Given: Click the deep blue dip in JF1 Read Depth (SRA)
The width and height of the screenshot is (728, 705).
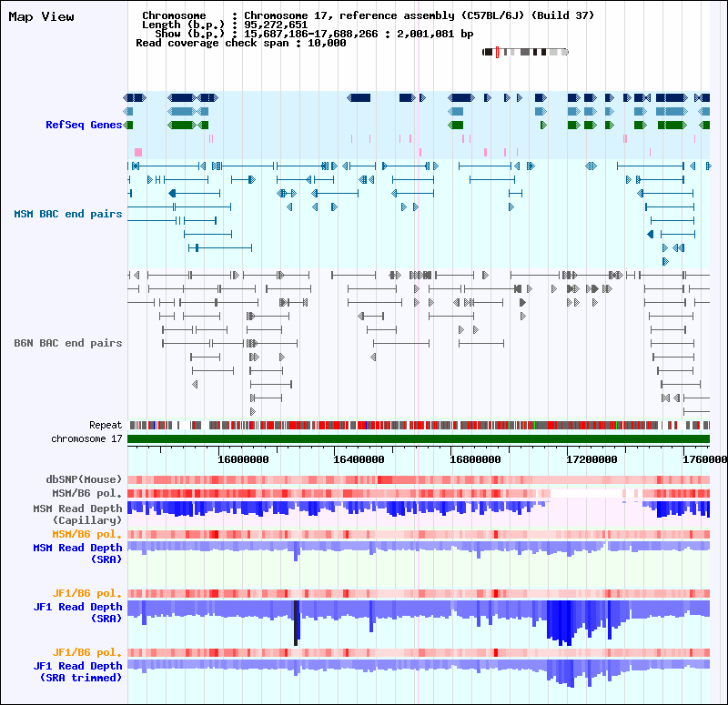Looking at the screenshot, I should coord(561,622).
